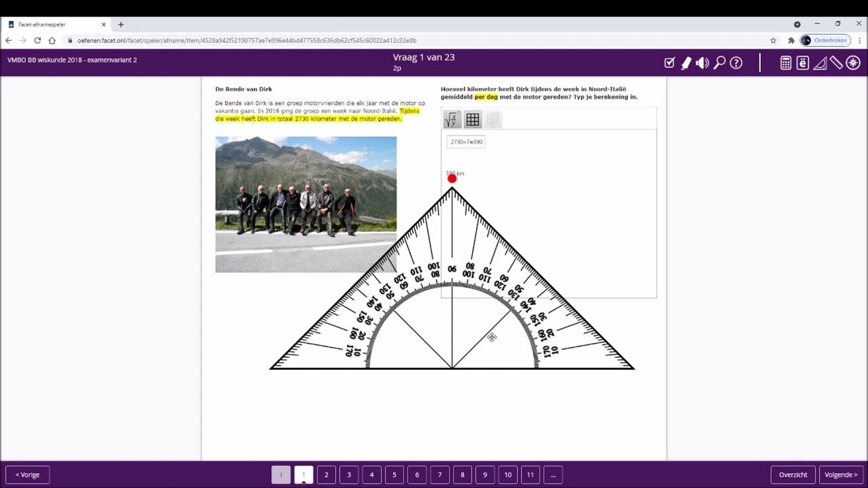This screenshot has width=868, height=488.
Task: Jump to question 6
Action: click(417, 474)
